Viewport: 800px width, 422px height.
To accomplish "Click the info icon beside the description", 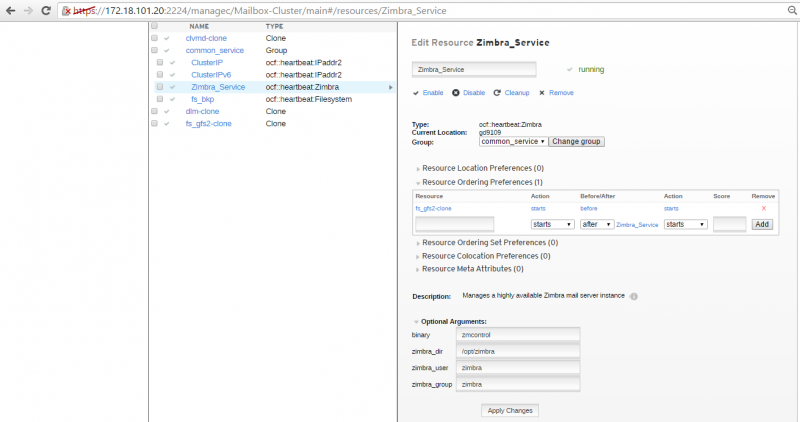I will pos(634,296).
